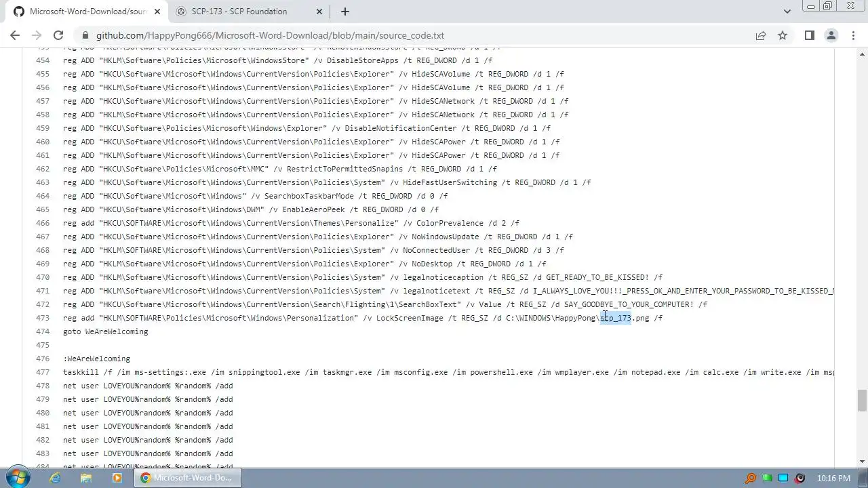The image size is (868, 488).
Task: Click line number 476
Action: click(42, 359)
